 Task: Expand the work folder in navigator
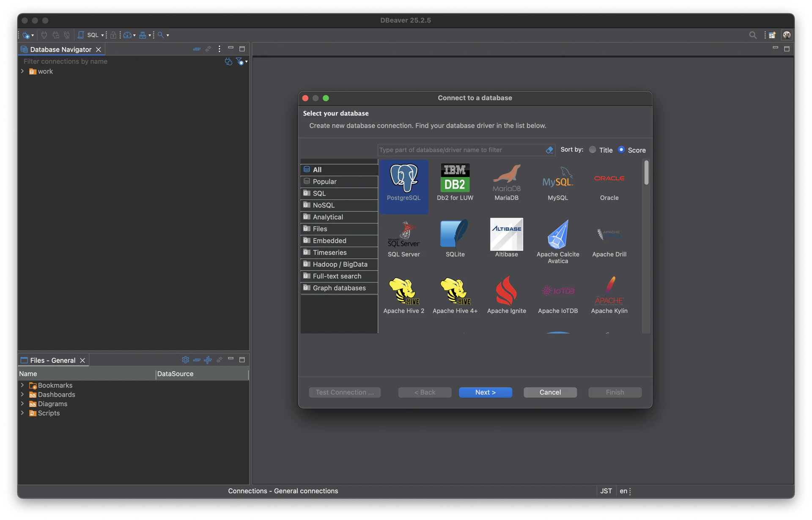click(x=22, y=71)
